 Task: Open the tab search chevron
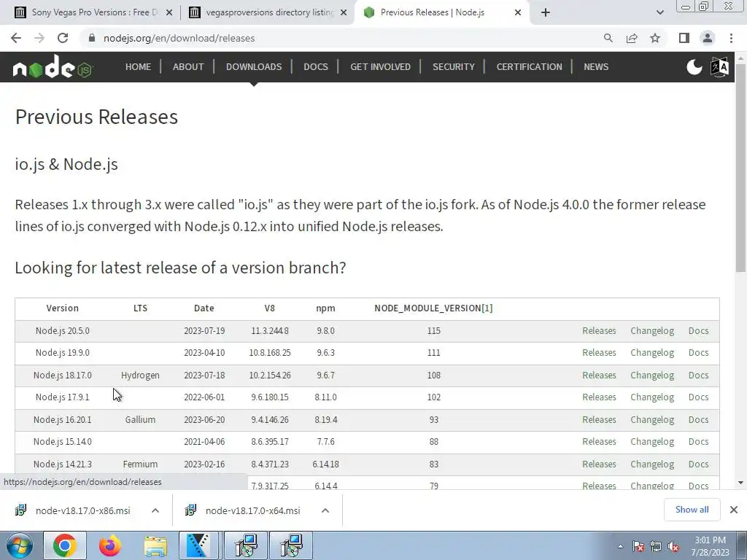click(x=659, y=13)
